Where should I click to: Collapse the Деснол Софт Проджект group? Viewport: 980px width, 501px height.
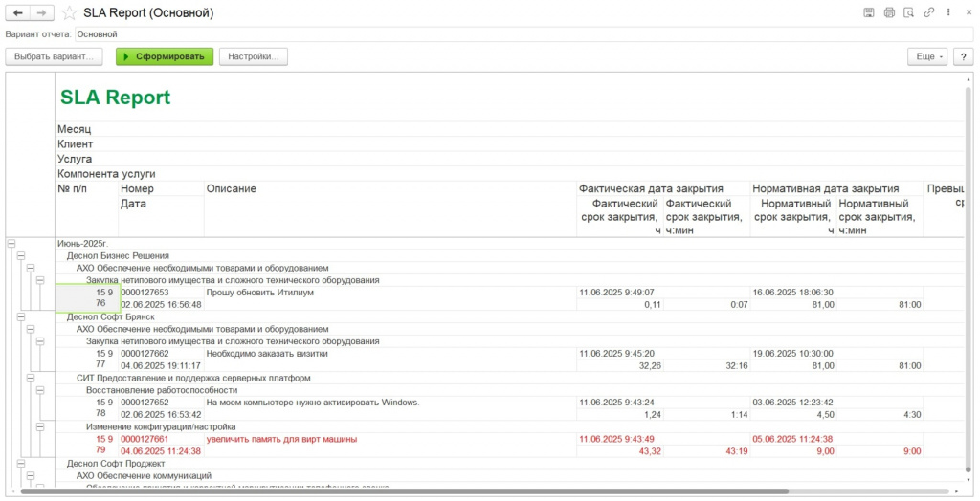pos(21,464)
